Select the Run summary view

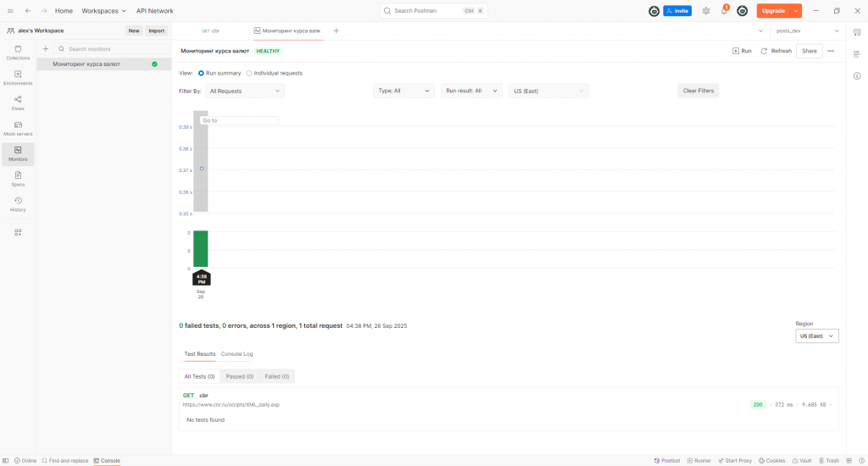click(220, 73)
